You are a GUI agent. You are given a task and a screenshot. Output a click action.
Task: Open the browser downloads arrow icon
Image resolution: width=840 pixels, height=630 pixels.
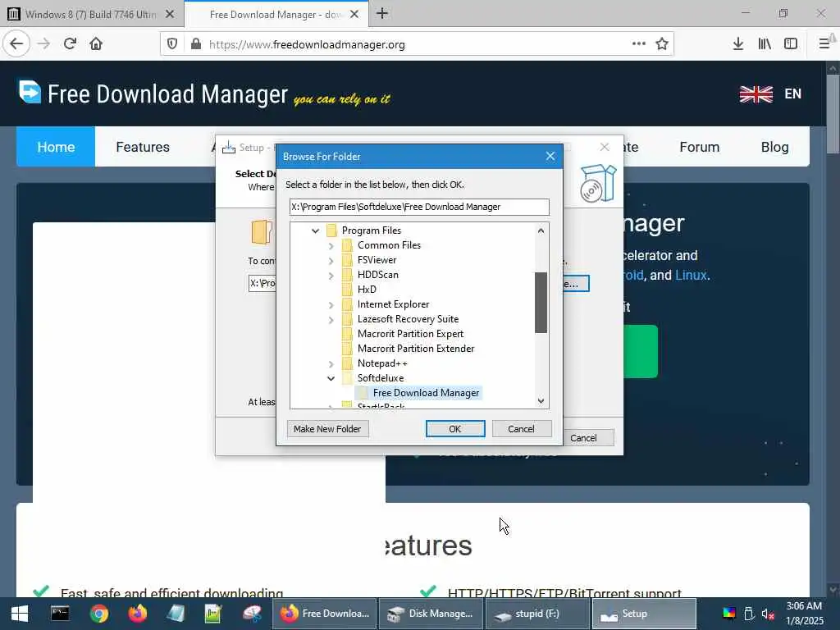pos(738,44)
